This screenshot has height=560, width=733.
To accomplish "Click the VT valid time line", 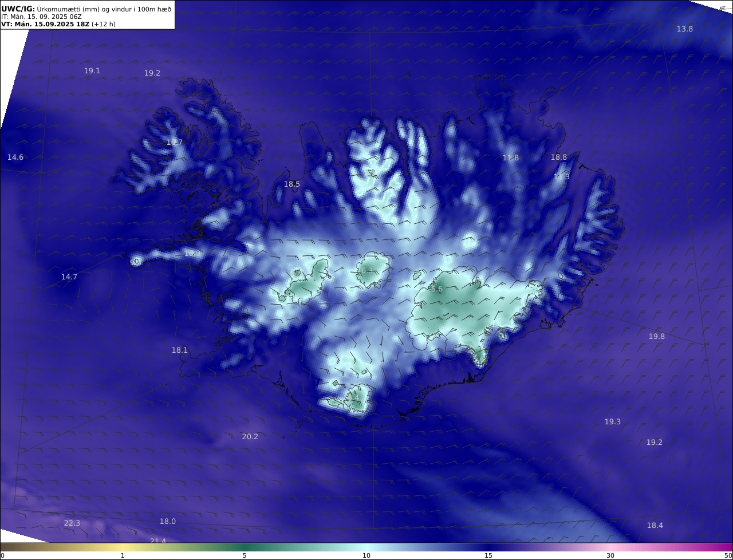I will (58, 24).
